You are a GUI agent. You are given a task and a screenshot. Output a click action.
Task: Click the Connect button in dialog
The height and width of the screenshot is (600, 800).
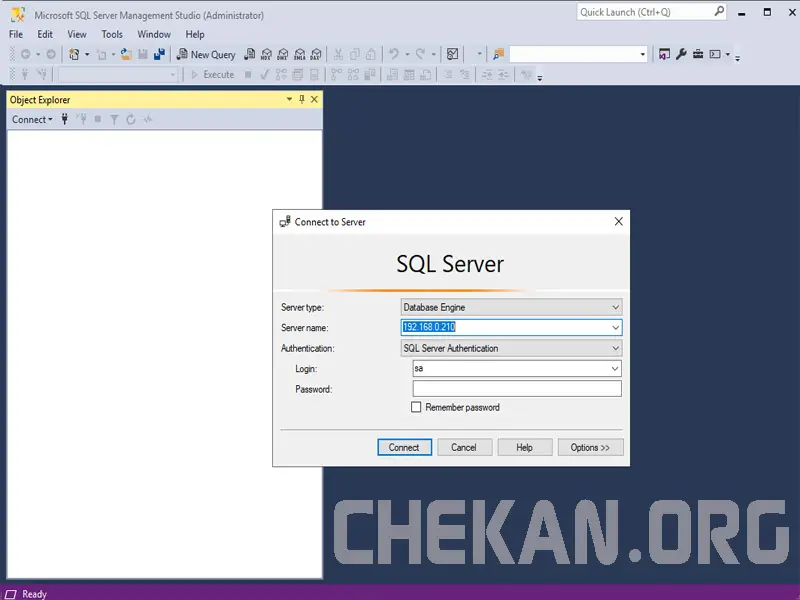coord(404,447)
